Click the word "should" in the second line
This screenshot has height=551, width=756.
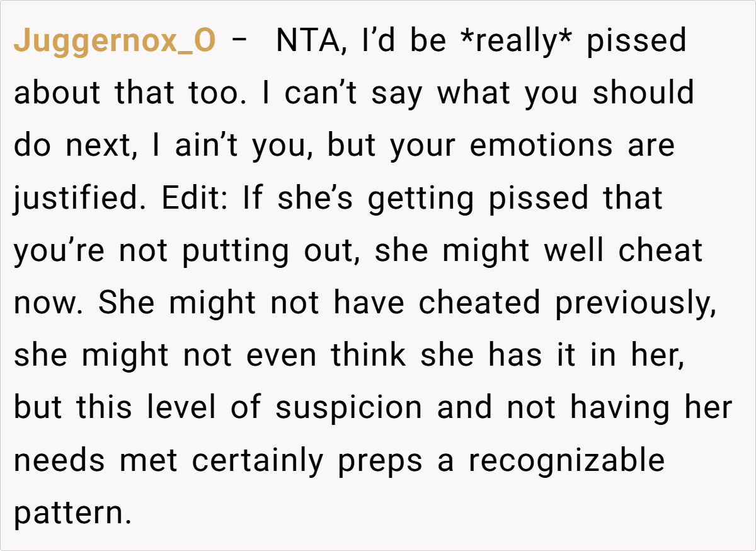pyautogui.click(x=643, y=94)
